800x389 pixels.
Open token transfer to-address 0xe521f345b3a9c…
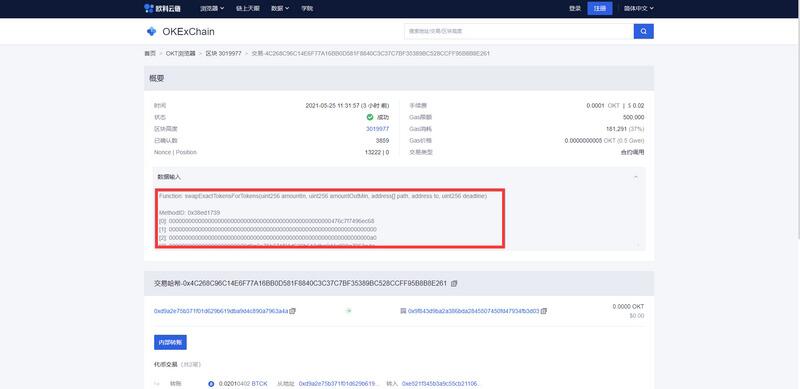pyautogui.click(x=441, y=383)
